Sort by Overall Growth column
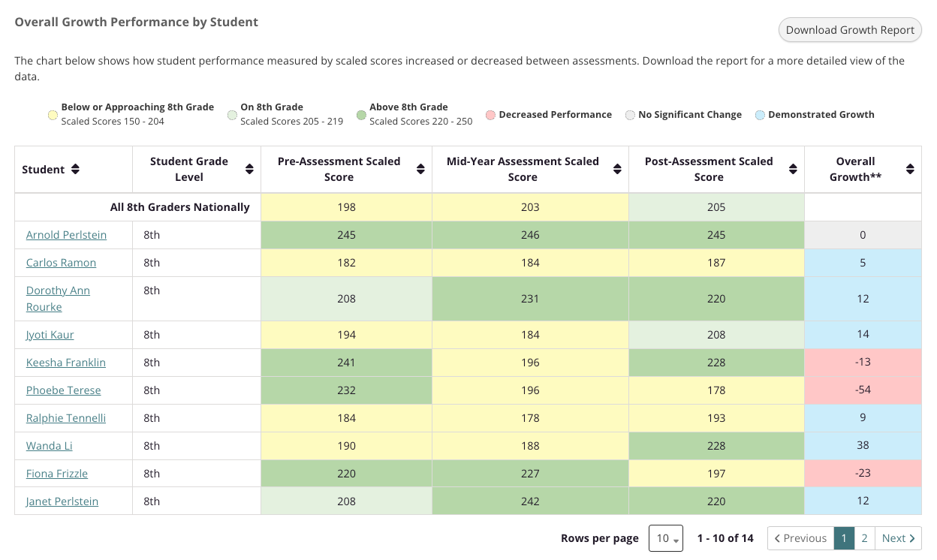 click(x=910, y=170)
